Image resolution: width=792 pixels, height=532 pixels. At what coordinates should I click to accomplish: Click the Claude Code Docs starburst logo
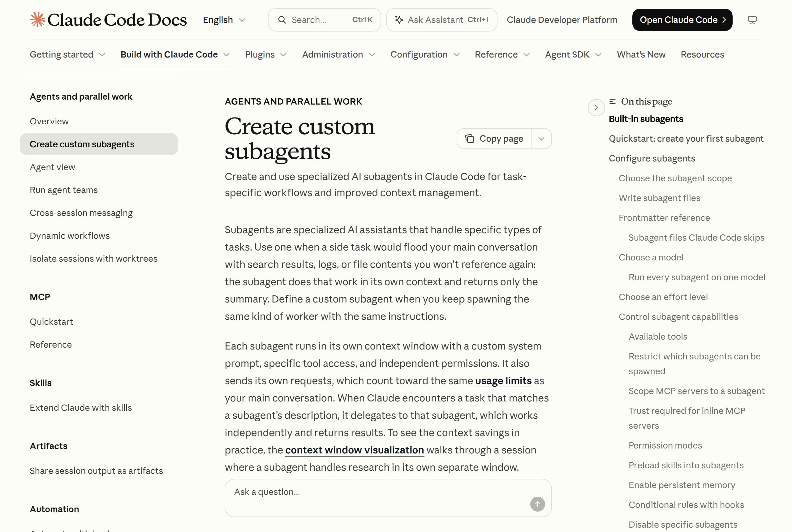[37, 19]
